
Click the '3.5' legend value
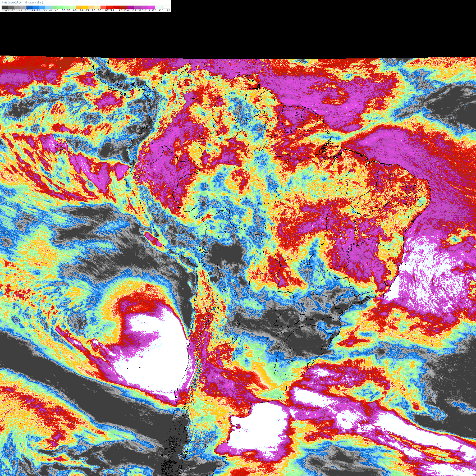tap(45, 10)
